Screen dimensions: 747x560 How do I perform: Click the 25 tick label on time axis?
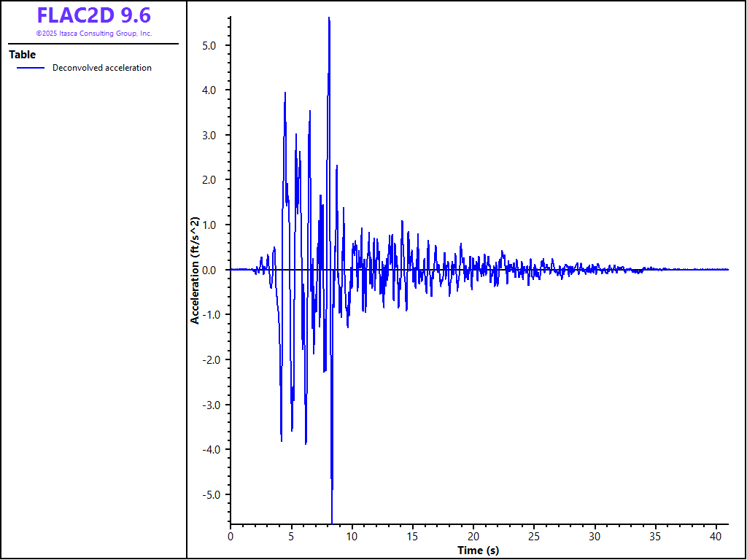pos(534,536)
